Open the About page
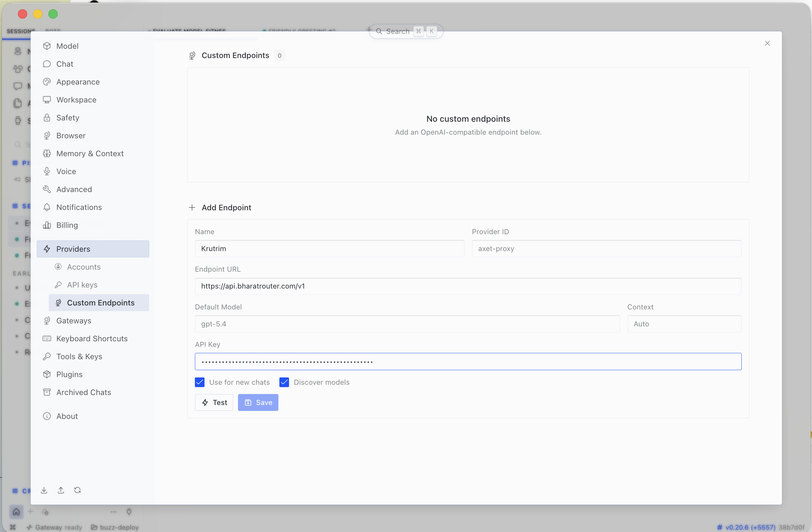 click(93, 416)
